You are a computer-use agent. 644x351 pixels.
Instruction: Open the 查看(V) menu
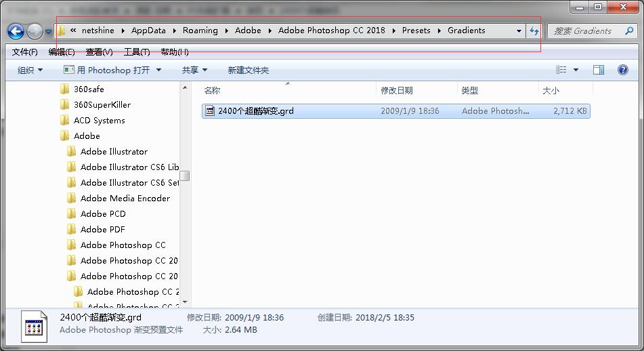tap(99, 52)
